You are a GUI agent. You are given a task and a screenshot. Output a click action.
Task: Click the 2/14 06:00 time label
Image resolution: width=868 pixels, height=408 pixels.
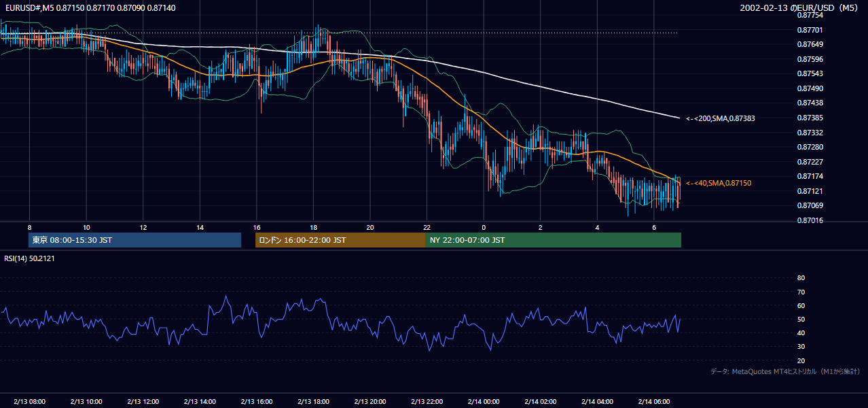653,401
